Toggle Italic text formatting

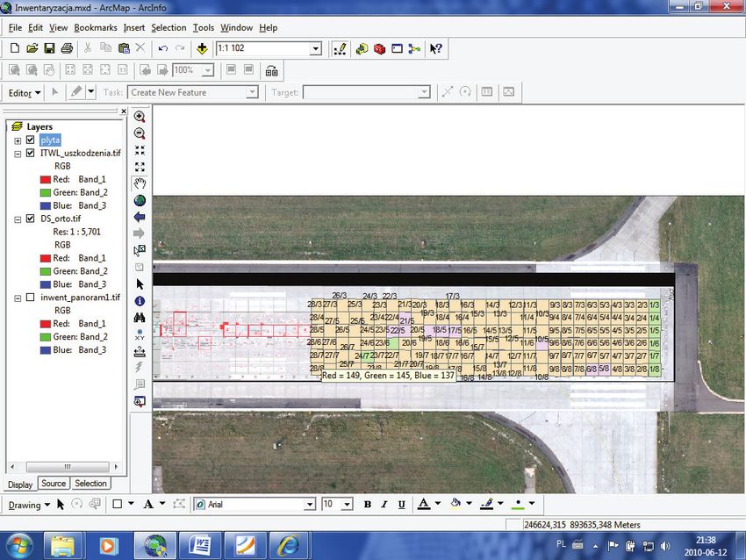coord(384,505)
